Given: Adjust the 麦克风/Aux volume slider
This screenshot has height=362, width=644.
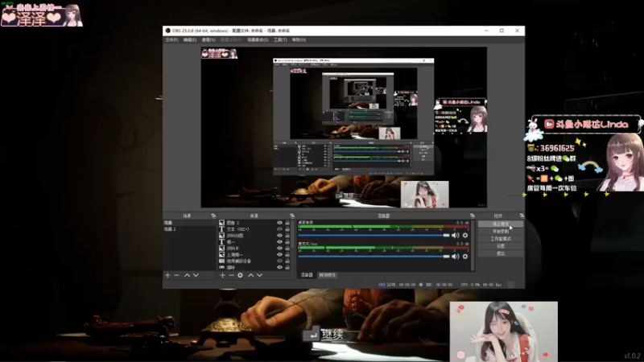Looking at the screenshot, I should point(374,256).
